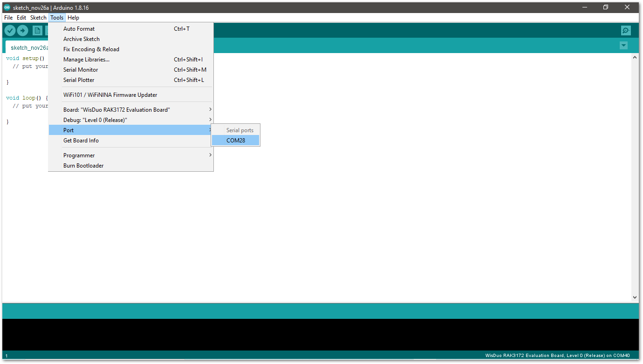This screenshot has height=364, width=643.
Task: Click the status bar board info text
Action: [557, 356]
